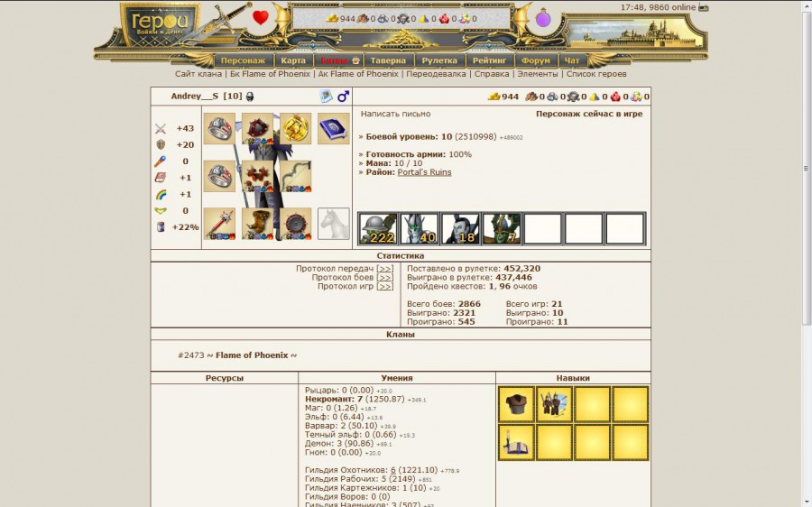Open the Персонаж menu
The width and height of the screenshot is (812, 507).
243,60
